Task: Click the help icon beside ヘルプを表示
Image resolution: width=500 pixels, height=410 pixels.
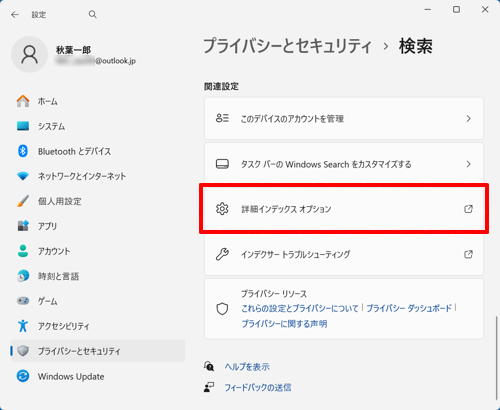Action: (209, 366)
